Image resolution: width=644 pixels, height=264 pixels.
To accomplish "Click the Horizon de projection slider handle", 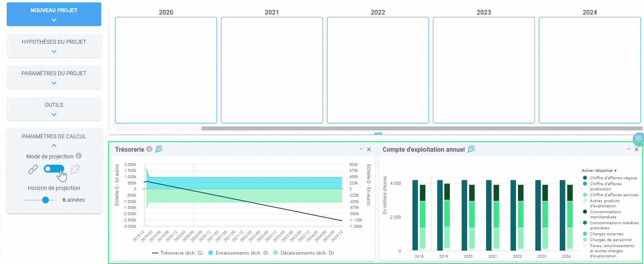I will coord(46,200).
